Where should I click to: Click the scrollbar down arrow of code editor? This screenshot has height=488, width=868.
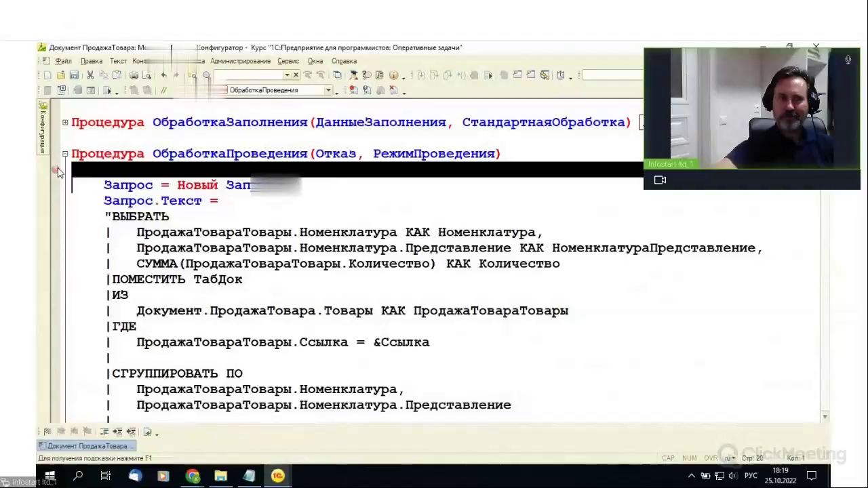coord(825,417)
